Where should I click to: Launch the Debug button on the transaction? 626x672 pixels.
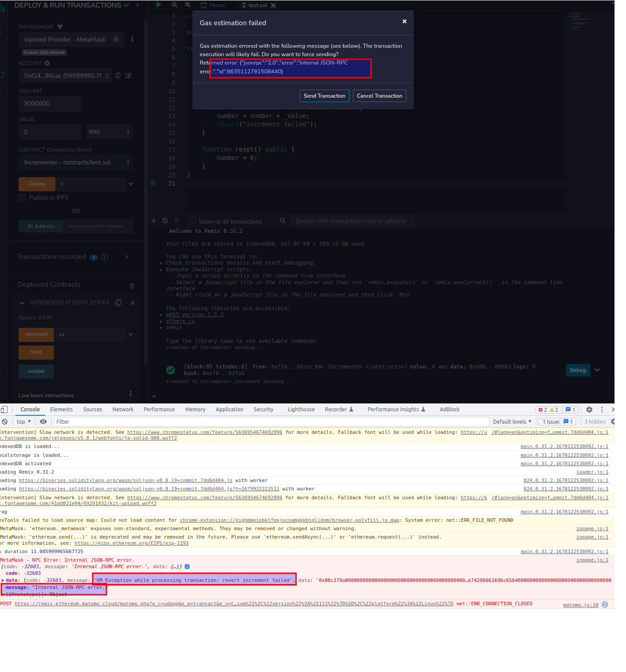(577, 370)
